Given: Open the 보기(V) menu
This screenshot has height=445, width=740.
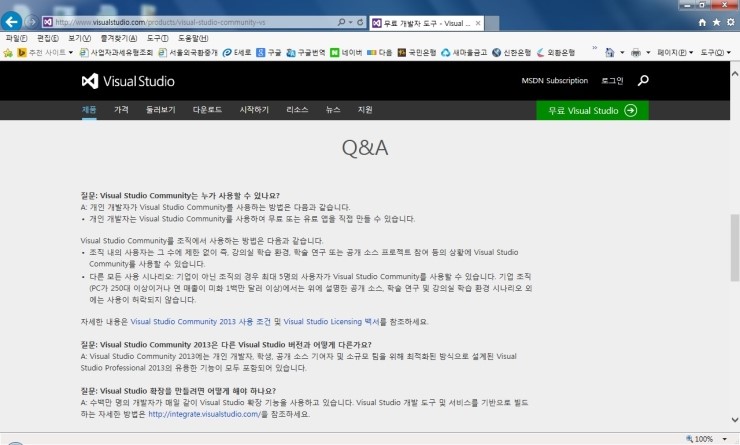Looking at the screenshot, I should point(79,38).
